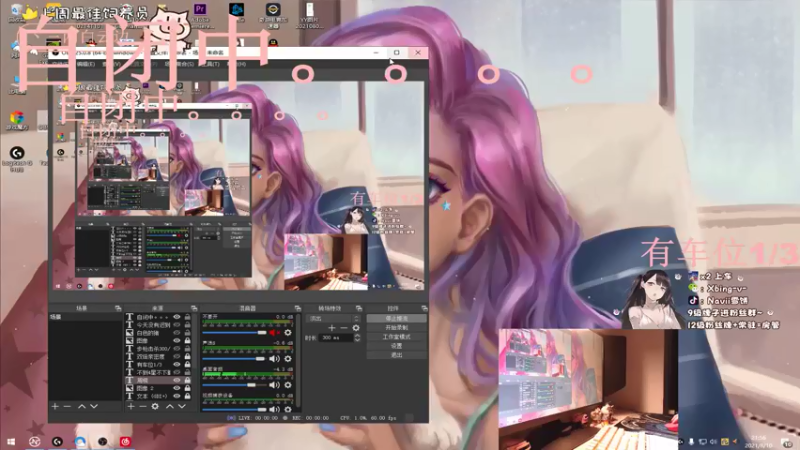
Task: Move the selected source down
Action: pyautogui.click(x=182, y=406)
